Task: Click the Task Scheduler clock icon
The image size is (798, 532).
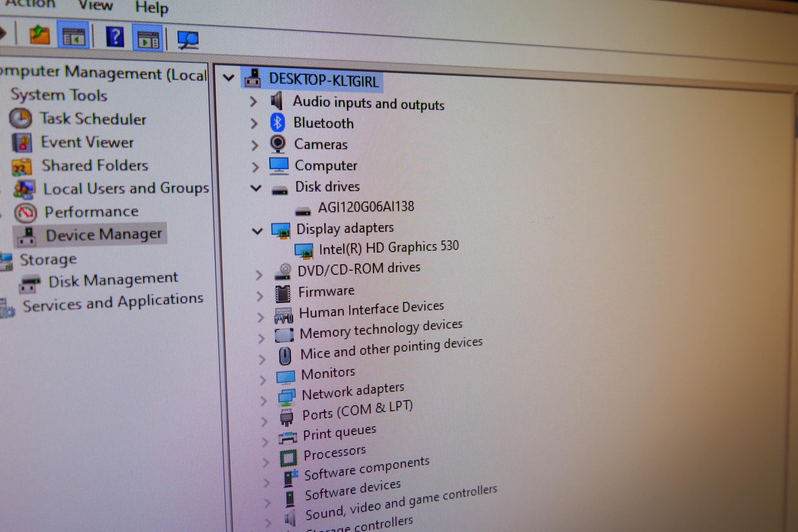Action: coord(20,118)
